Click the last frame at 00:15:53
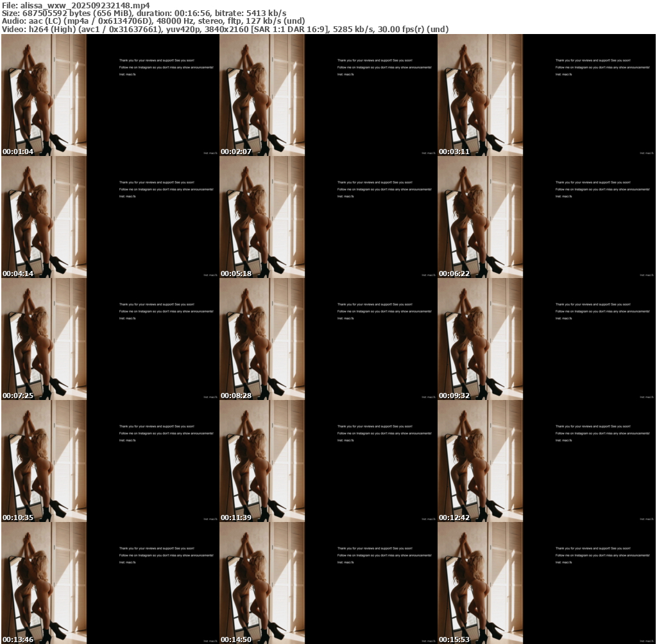This screenshot has height=644, width=657. (x=547, y=583)
